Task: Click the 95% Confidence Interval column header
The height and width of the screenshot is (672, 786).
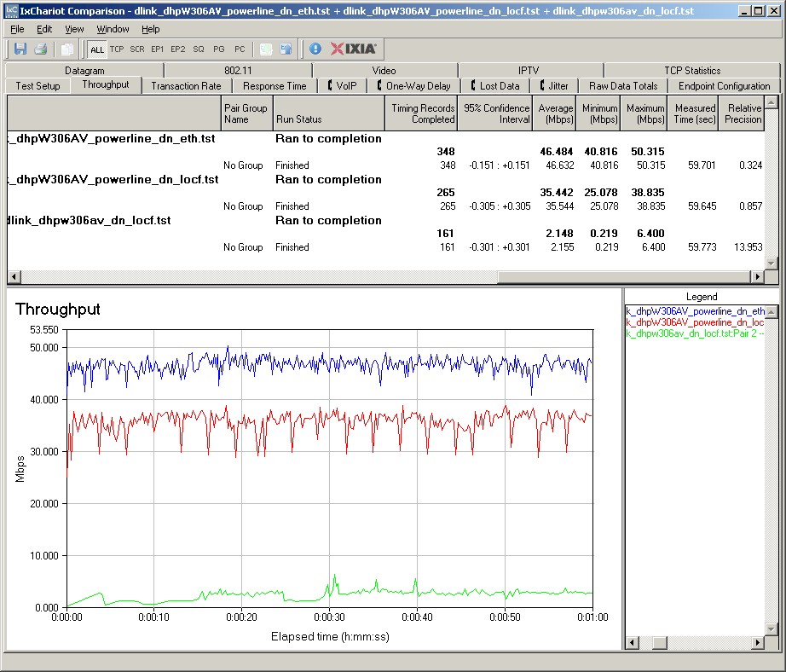Action: point(494,113)
